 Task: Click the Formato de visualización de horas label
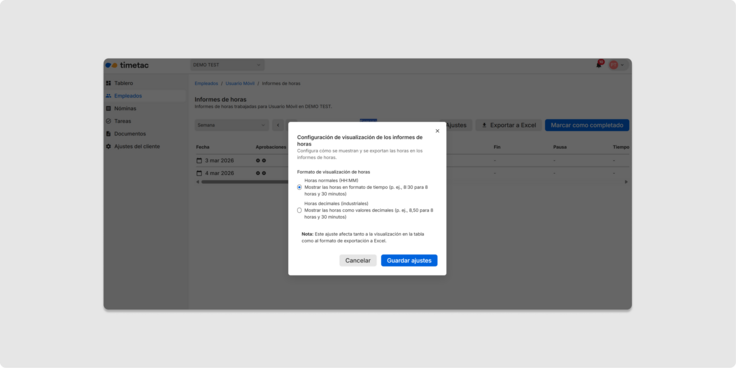click(x=333, y=172)
